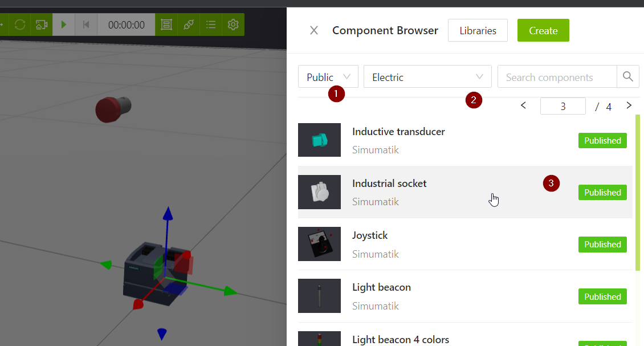
Task: Click the page number input field
Action: 563,107
